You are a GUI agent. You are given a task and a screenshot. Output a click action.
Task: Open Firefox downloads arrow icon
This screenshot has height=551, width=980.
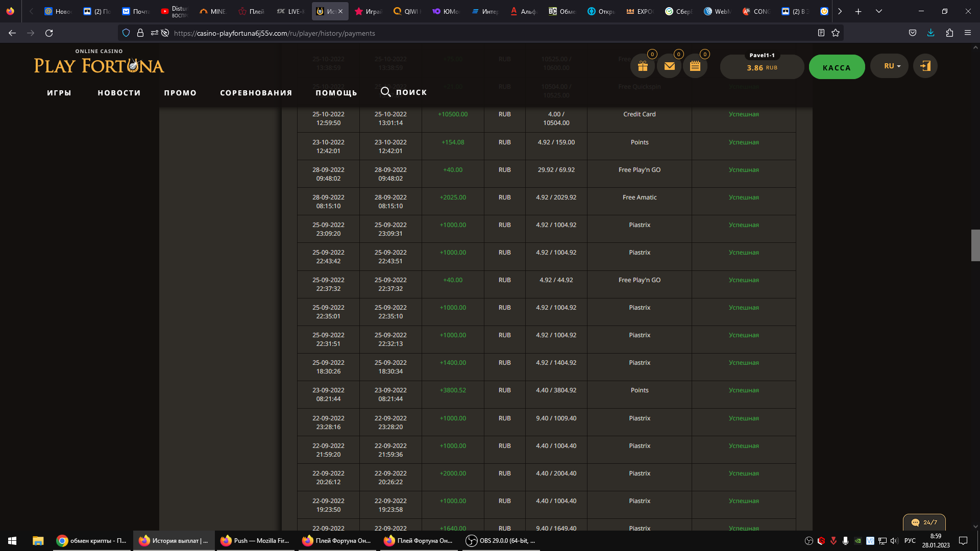(x=930, y=33)
